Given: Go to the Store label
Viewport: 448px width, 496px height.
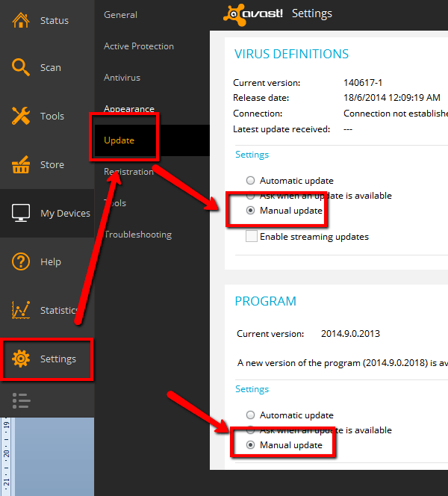Looking at the screenshot, I should [x=52, y=164].
